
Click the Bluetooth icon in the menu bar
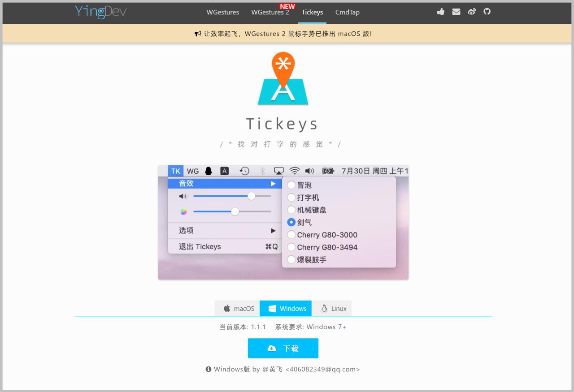click(263, 171)
